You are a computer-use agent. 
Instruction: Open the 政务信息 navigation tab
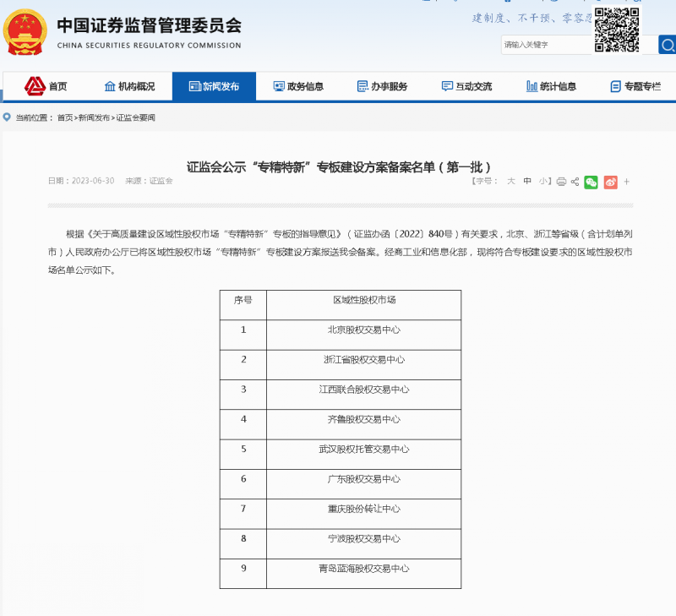click(298, 86)
